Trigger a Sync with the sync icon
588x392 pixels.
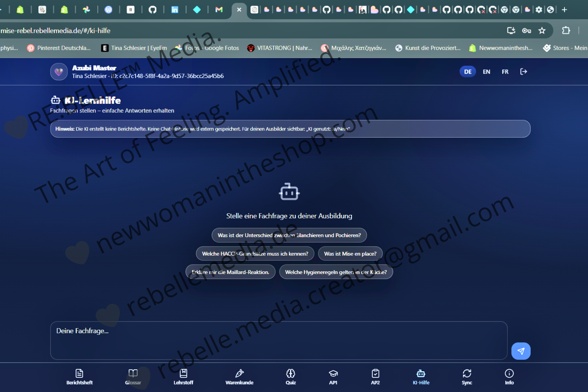(x=467, y=377)
